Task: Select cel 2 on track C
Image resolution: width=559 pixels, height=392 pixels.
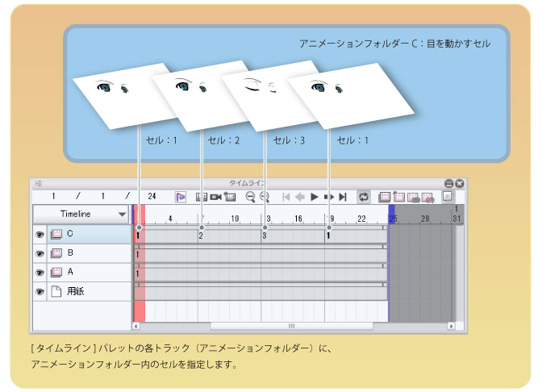Action: click(201, 236)
